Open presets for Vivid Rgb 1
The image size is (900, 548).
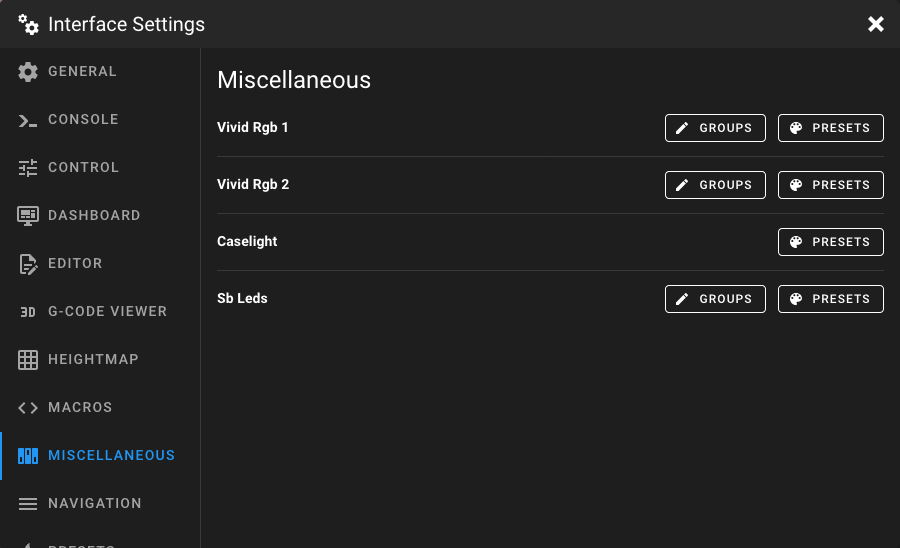[831, 128]
